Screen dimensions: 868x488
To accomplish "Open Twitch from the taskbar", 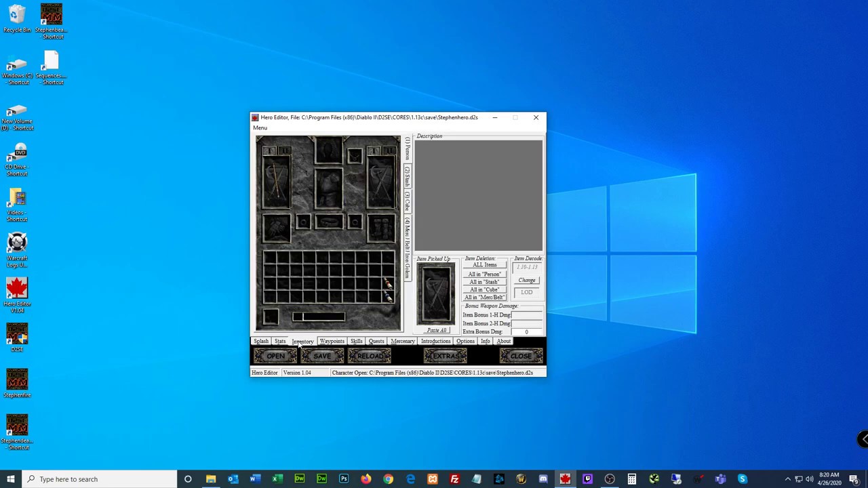I will click(587, 479).
